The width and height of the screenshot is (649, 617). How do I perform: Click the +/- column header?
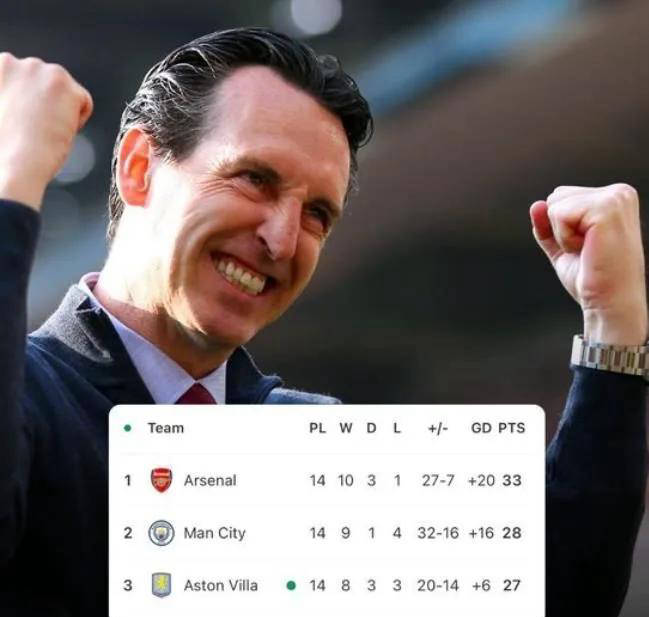click(x=438, y=428)
